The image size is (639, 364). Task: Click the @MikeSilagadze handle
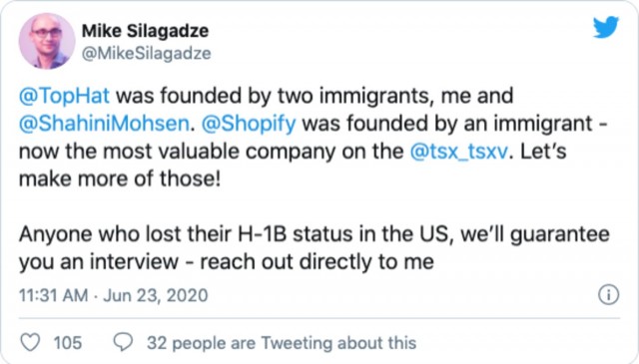(x=147, y=53)
